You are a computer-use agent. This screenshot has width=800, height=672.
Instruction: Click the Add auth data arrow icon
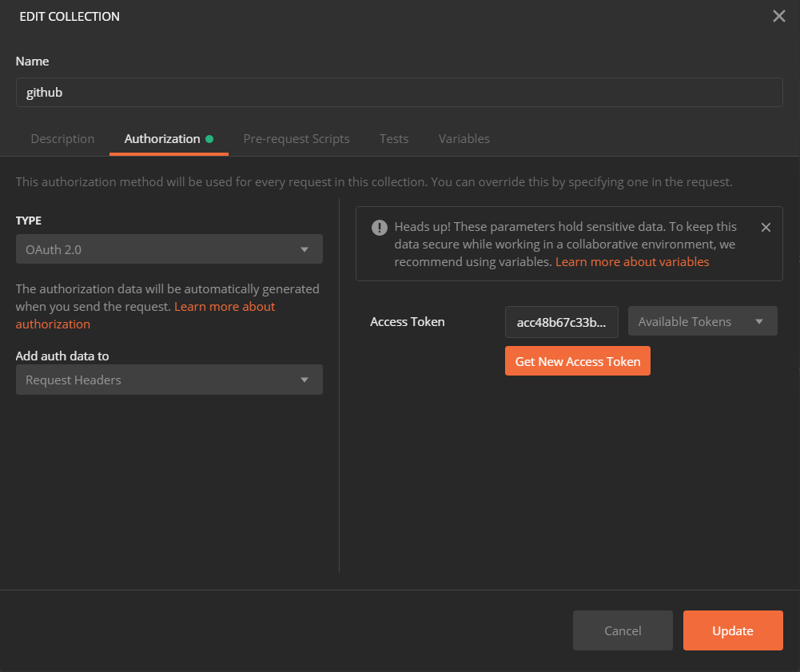pyautogui.click(x=304, y=380)
